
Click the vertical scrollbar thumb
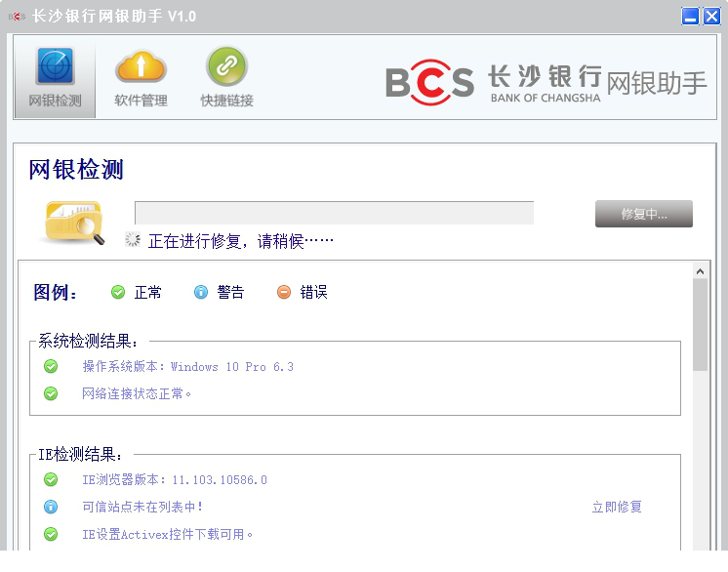click(700, 324)
